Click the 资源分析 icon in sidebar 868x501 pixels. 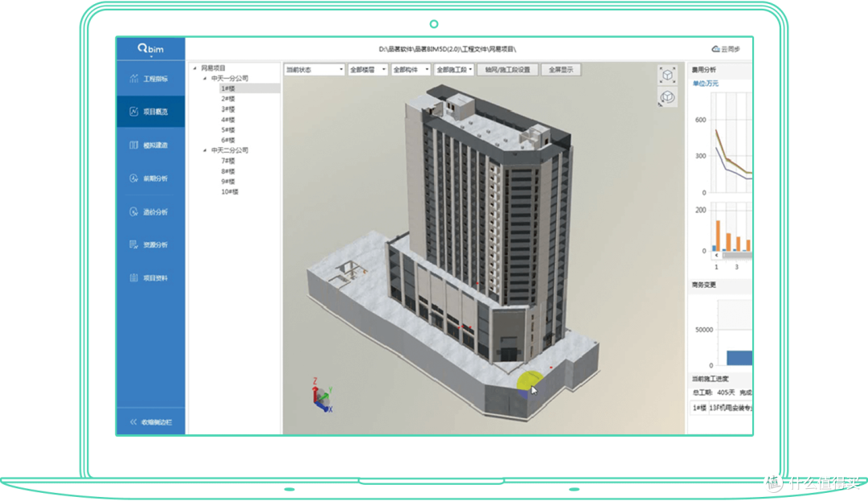tap(133, 244)
